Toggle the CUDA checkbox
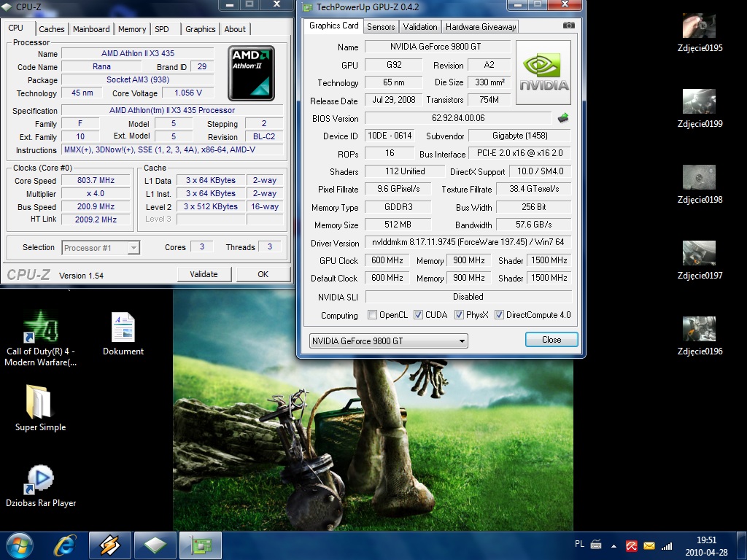Screen dimensions: 747x560 [x=419, y=315]
